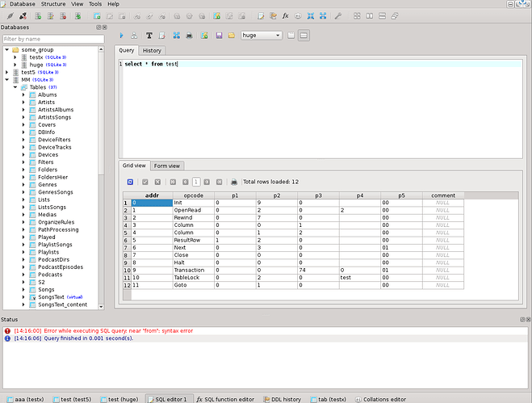Open the fx SQL function editor toolbar icon

(286, 16)
